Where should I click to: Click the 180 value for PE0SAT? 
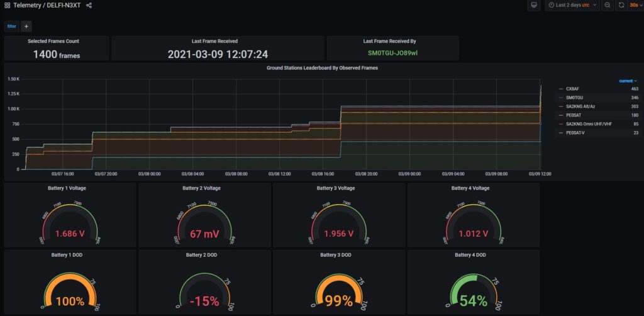click(x=635, y=115)
